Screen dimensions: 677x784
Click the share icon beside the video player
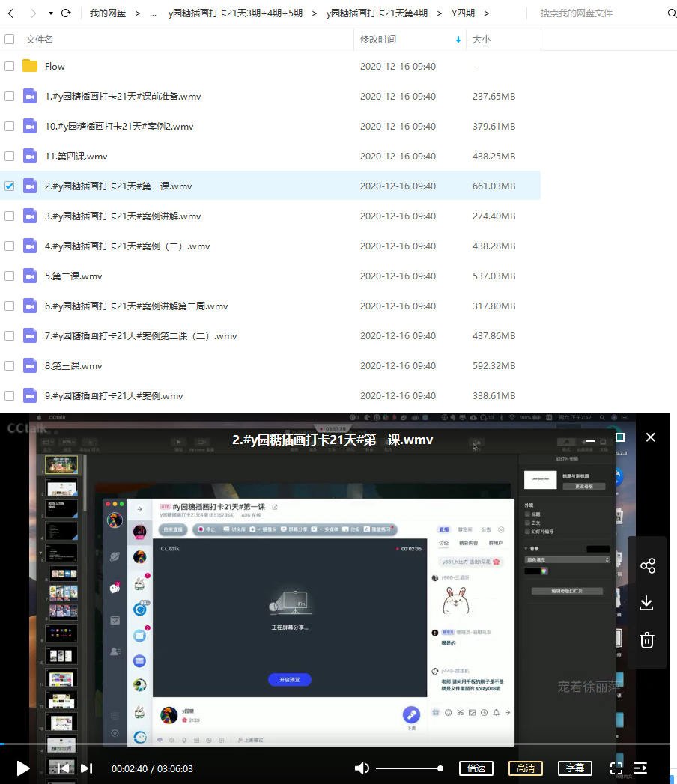[647, 566]
